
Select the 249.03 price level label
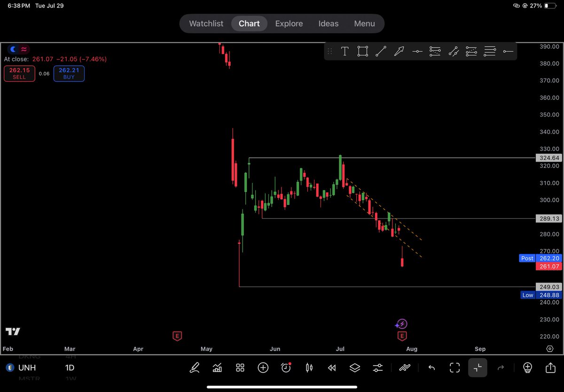coord(548,287)
